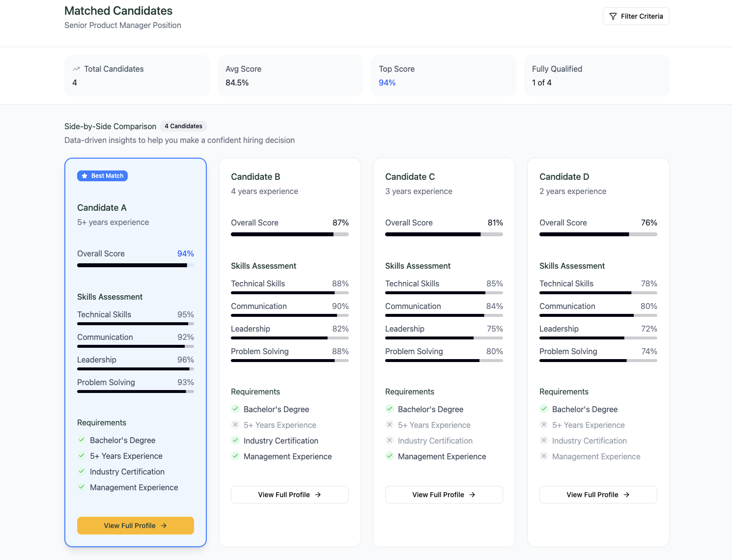Click the X icon beside Candidate D's Management Experience
Image resolution: width=732 pixels, height=560 pixels.
point(544,456)
